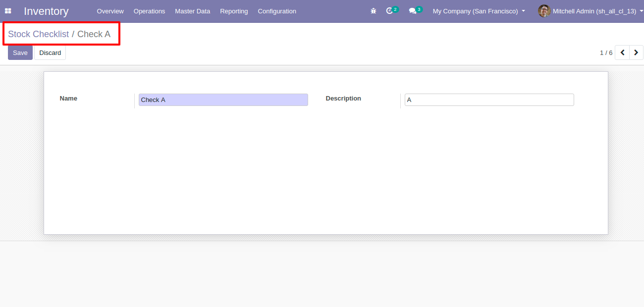
Task: Click the debug bug icon
Action: tap(374, 11)
